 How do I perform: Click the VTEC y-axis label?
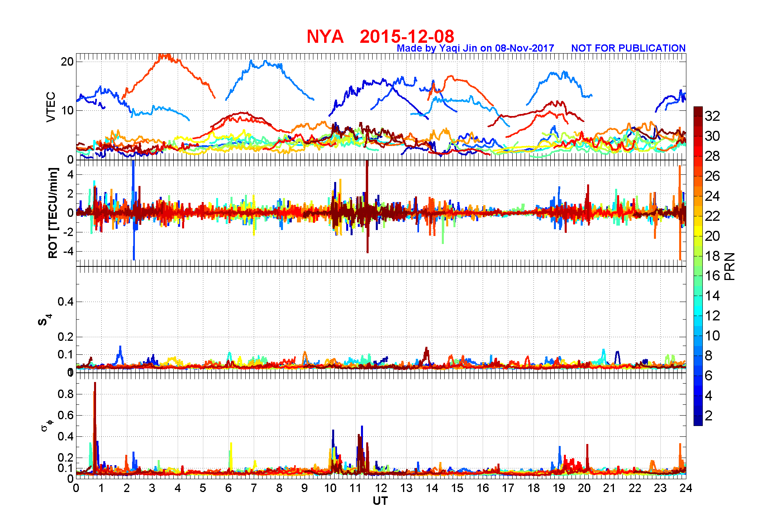coord(51,107)
